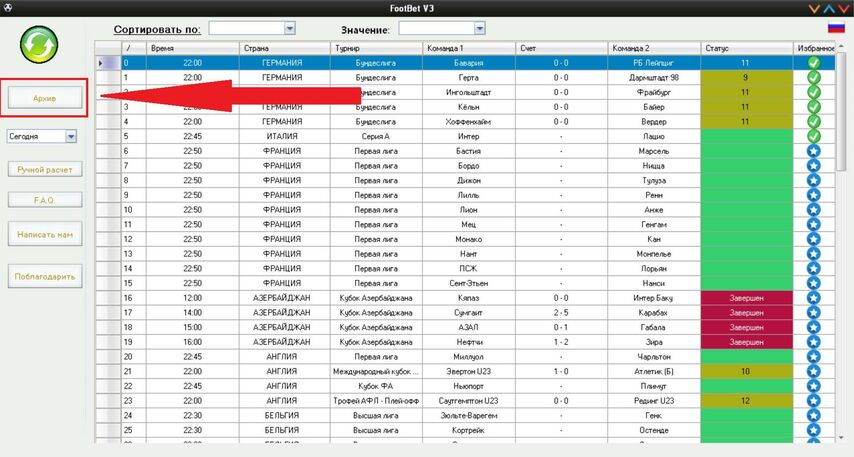The height and width of the screenshot is (457, 854).
Task: Click the Избранное column header
Action: 814,48
